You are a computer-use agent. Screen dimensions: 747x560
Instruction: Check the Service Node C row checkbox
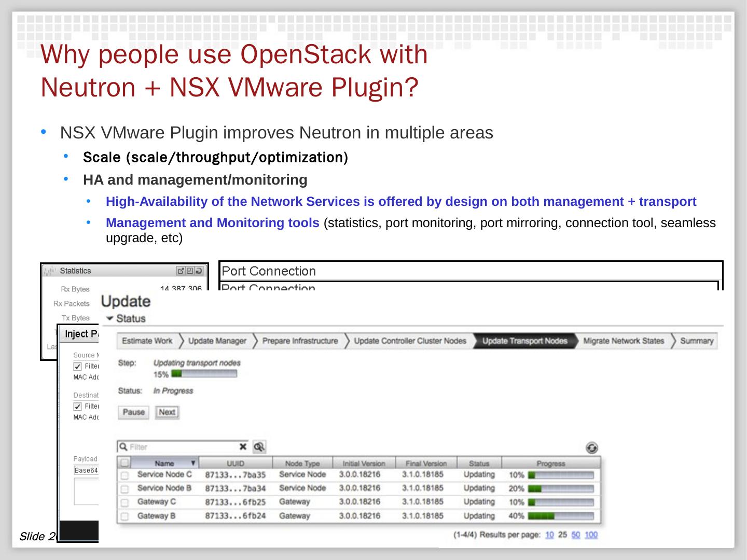pos(125,475)
